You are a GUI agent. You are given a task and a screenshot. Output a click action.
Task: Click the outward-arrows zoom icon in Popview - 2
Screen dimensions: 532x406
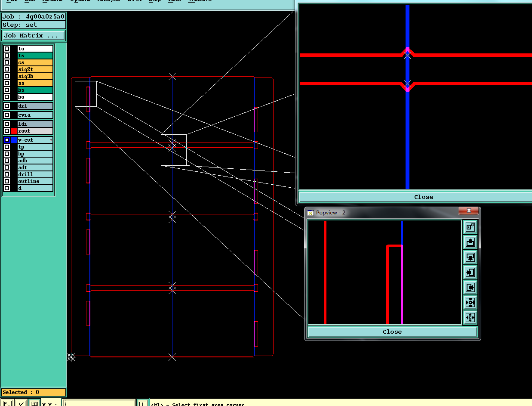(470, 318)
